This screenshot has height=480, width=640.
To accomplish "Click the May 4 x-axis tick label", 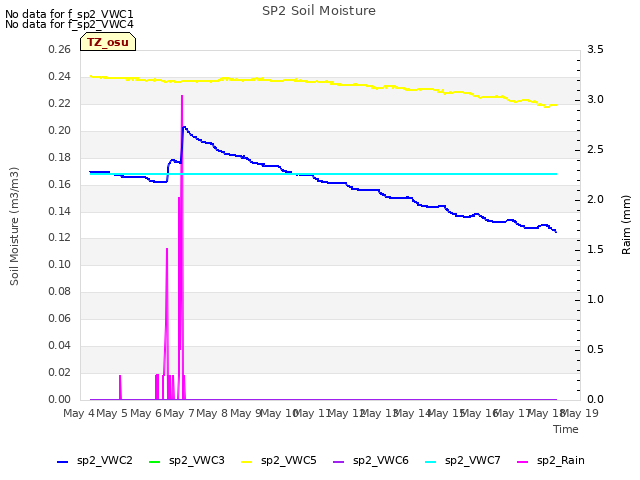I will pyautogui.click(x=79, y=413).
